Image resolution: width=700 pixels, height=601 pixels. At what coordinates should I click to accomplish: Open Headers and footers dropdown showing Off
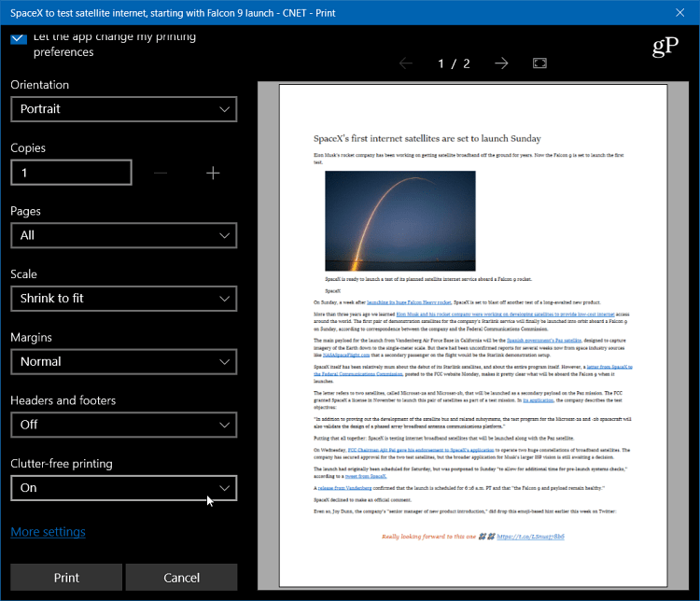point(123,425)
